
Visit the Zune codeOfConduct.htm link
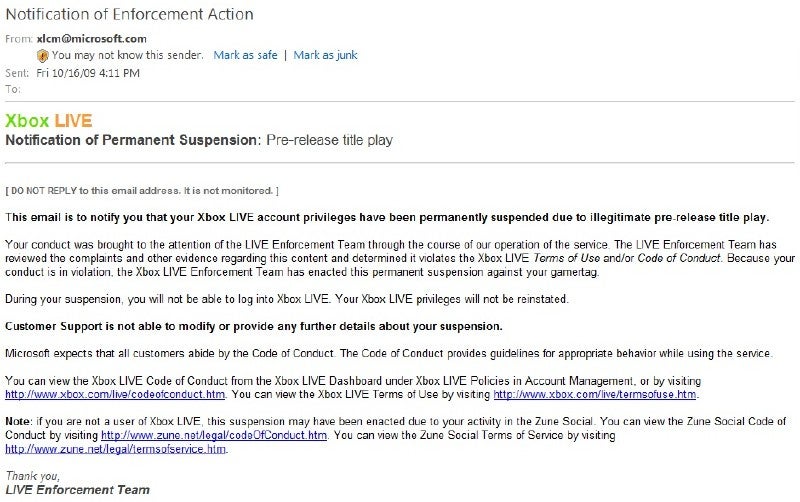pos(214,435)
